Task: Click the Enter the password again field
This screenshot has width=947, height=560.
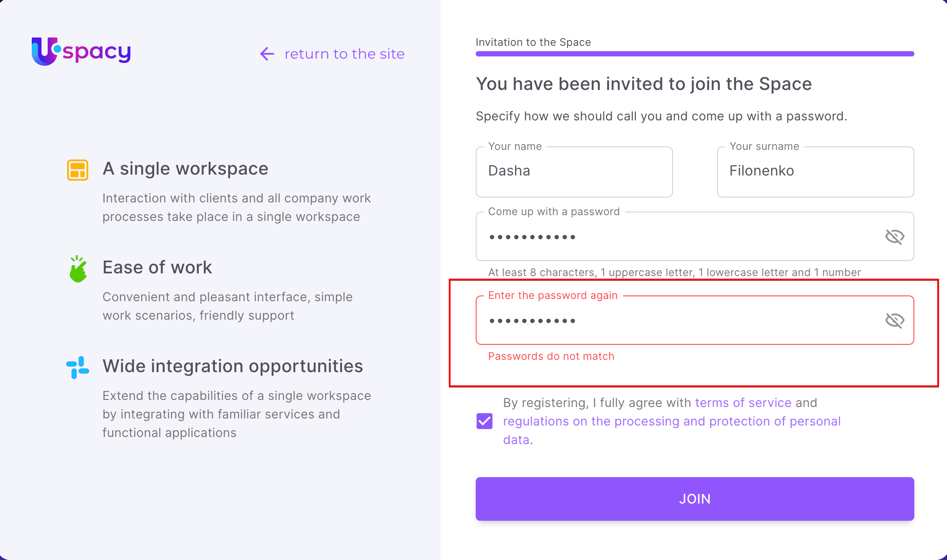Action: click(x=680, y=321)
